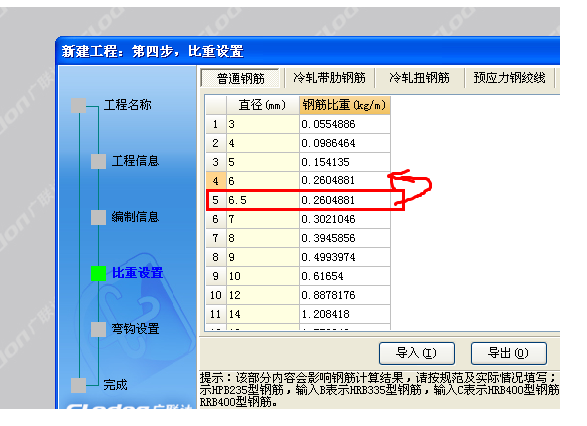Click the weight cell 0.0986464
587x426 pixels.
coord(345,143)
